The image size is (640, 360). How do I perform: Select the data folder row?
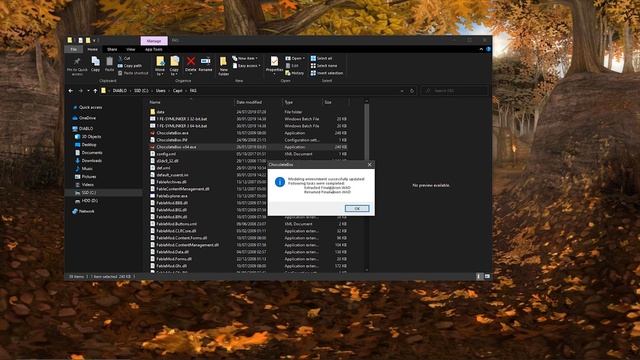click(x=249, y=112)
